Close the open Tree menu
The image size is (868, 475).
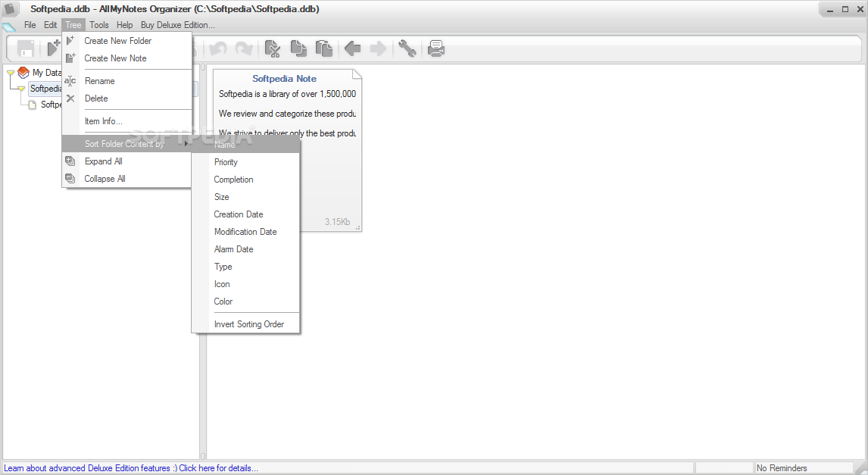[73, 25]
